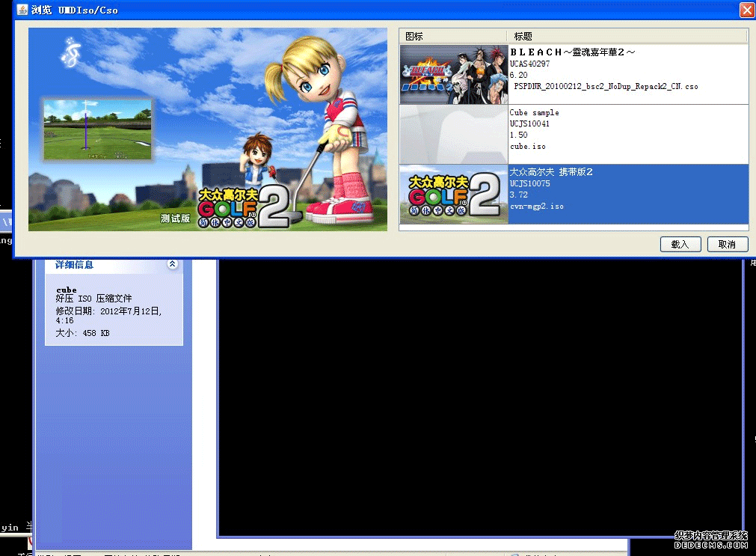
Task: Click the cvn-mgp2.iso file name
Action: 536,206
